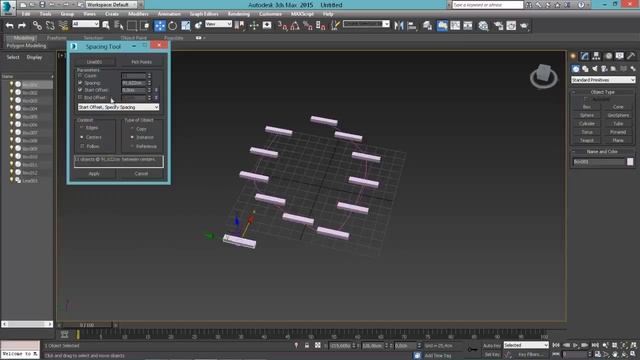This screenshot has height=360, width=640.
Task: Open the Material Editor icon
Action: [483, 26]
